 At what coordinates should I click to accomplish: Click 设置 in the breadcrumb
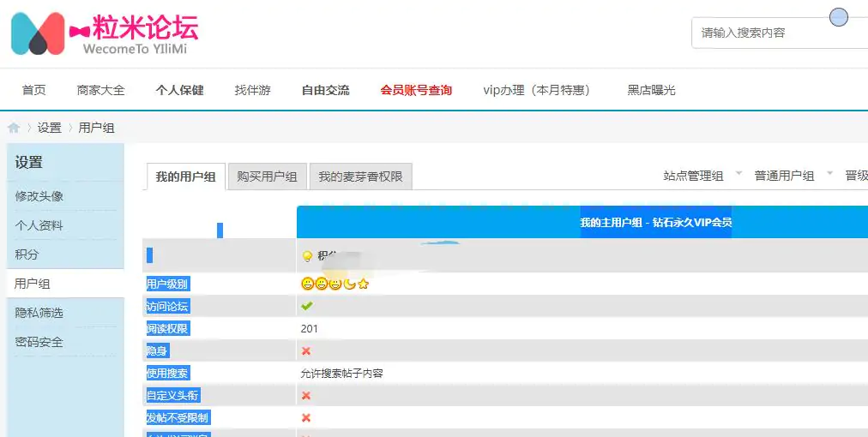coord(49,128)
